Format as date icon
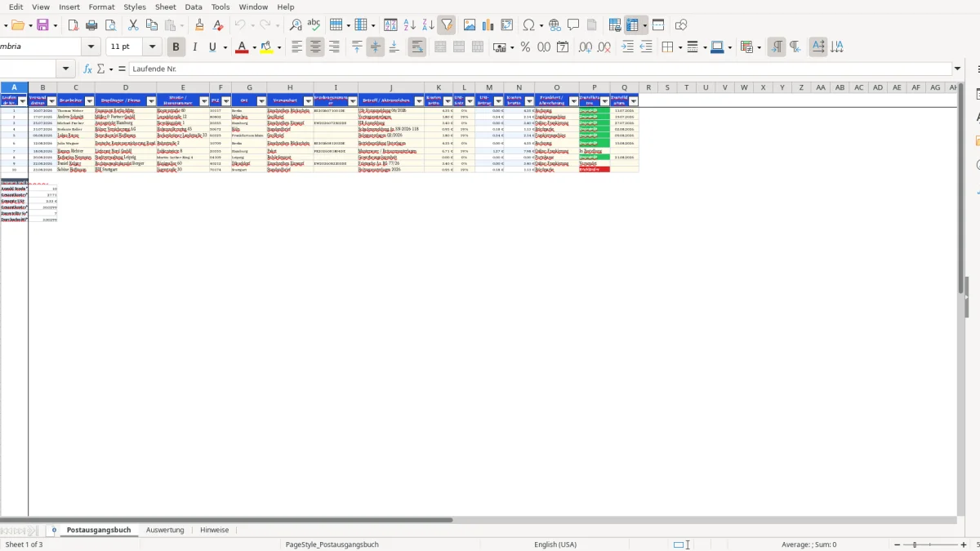The width and height of the screenshot is (980, 551). coord(563,47)
